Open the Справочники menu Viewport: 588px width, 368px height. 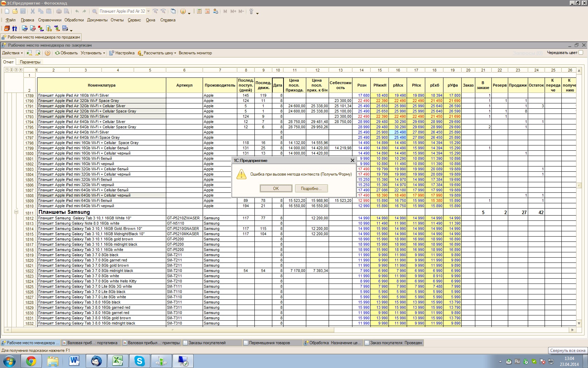(x=50, y=20)
